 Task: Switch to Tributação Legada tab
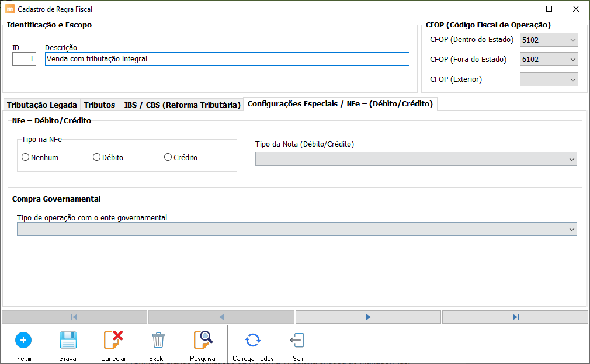point(41,105)
